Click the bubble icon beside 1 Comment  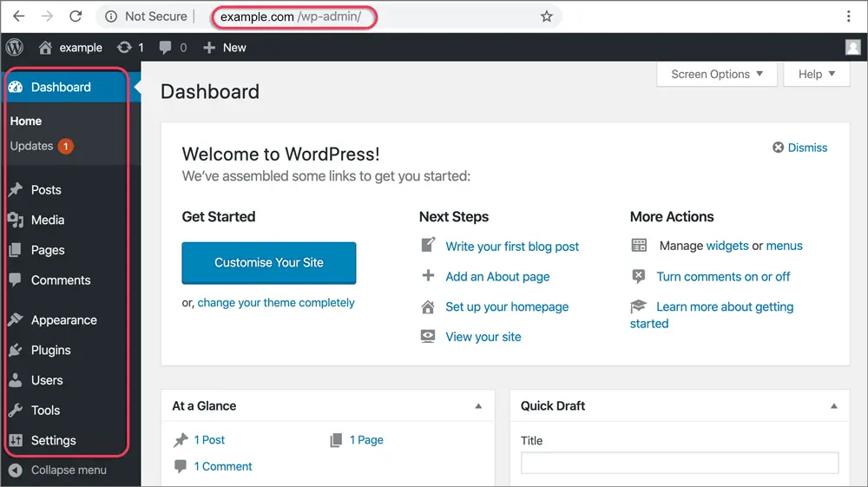181,466
